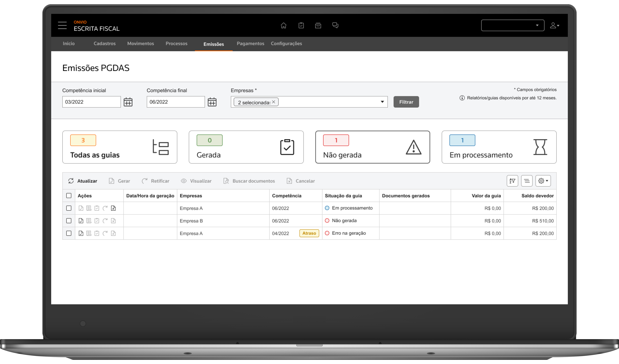Click cancel icon in first Empresa A row
The image size is (619, 364).
point(113,208)
